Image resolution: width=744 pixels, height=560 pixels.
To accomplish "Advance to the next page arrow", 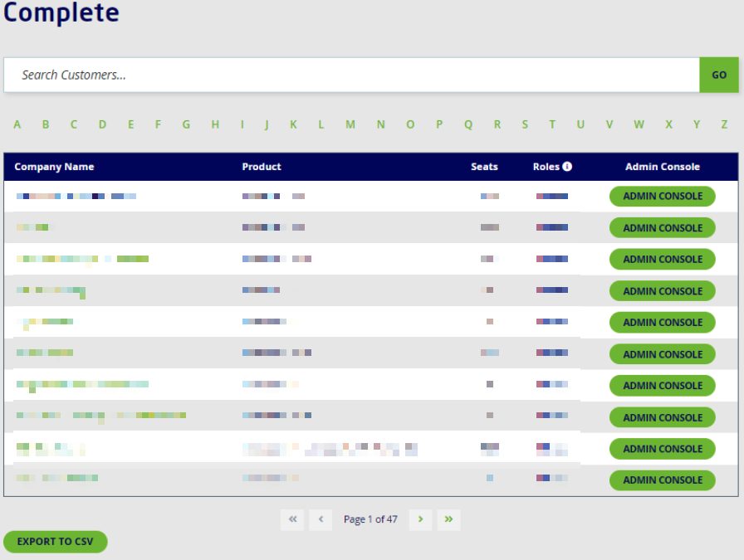I will coord(420,519).
